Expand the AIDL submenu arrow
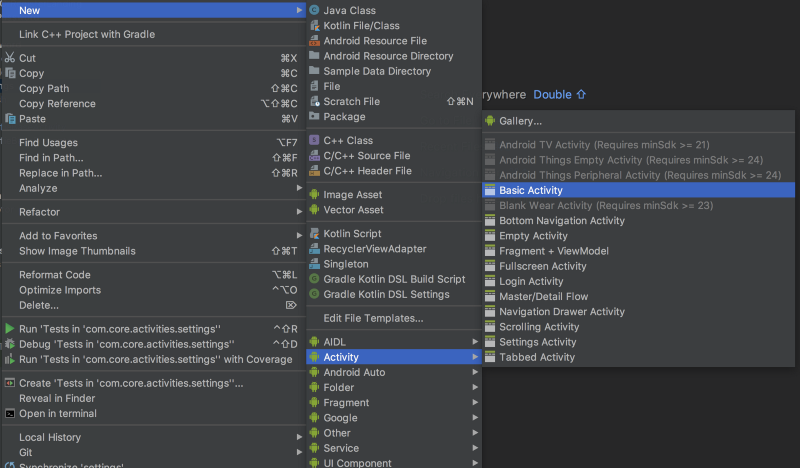 coord(475,341)
